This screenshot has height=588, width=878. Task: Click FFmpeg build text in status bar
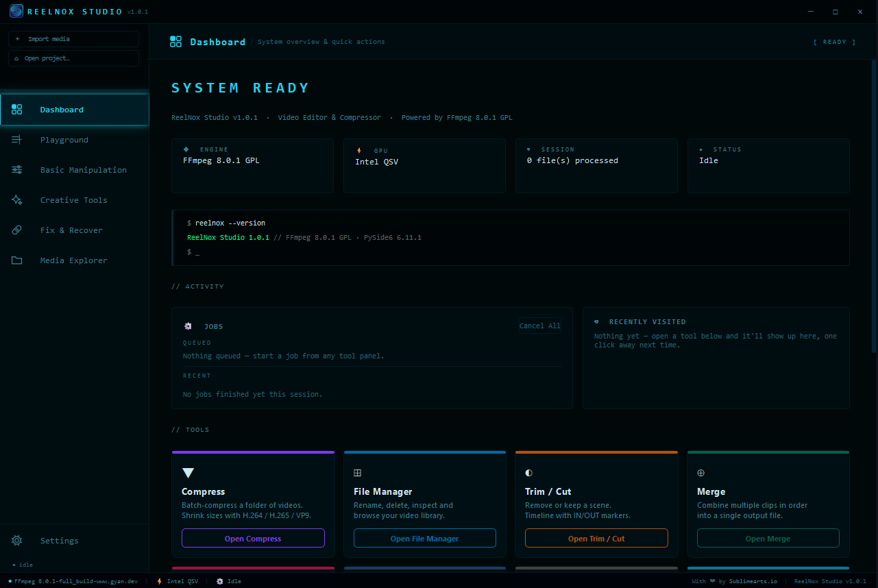click(75, 581)
